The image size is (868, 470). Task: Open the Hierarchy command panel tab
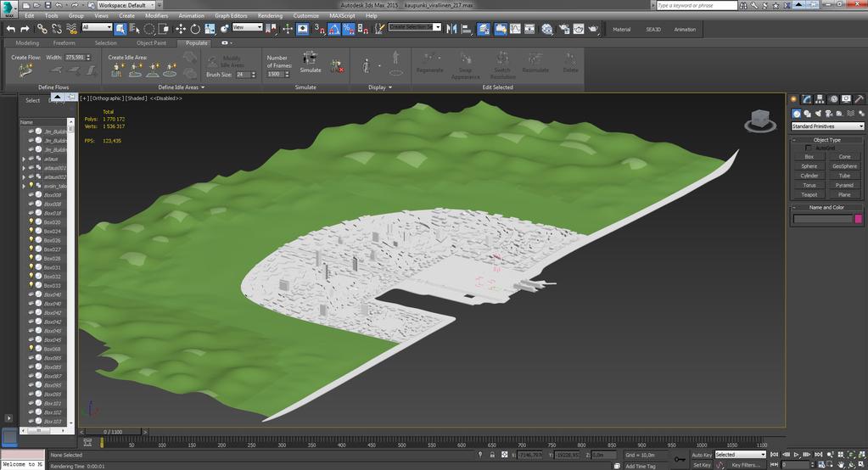[820, 99]
